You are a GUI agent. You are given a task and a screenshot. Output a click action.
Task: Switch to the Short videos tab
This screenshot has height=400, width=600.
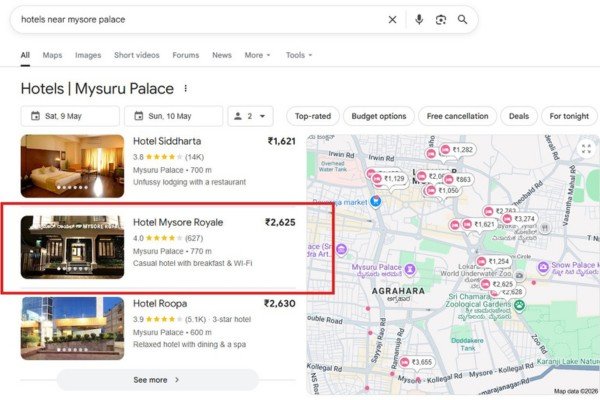pos(137,55)
